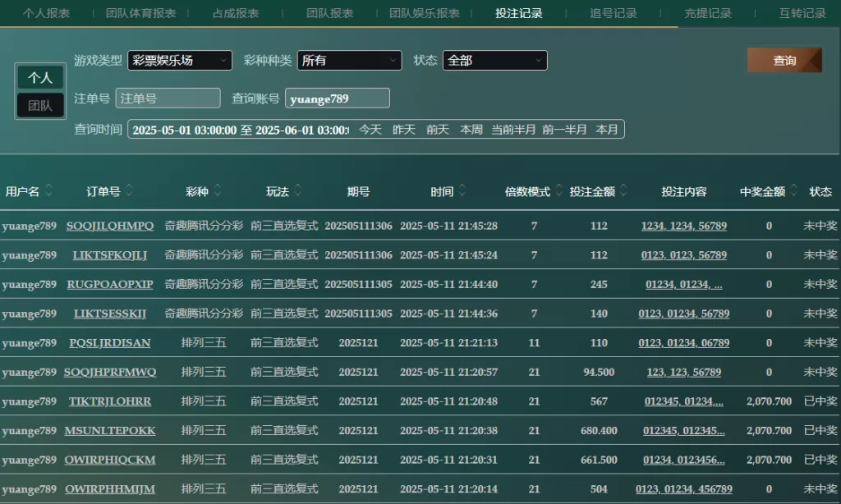This screenshot has width=841, height=504.
Task: Click the 玩法 column sort icon
Action: pyautogui.click(x=297, y=191)
